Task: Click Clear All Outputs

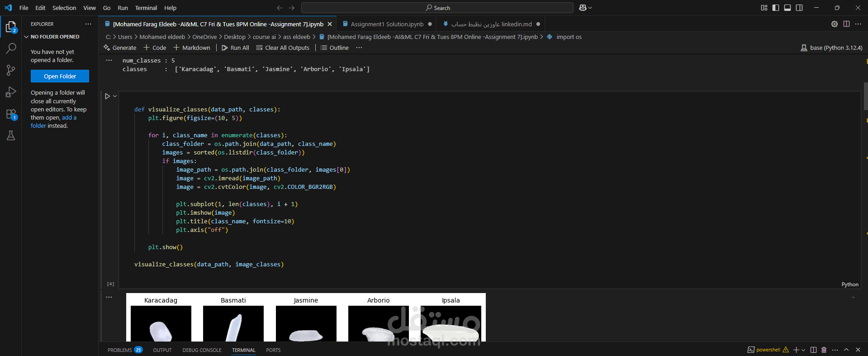Action: [x=283, y=48]
